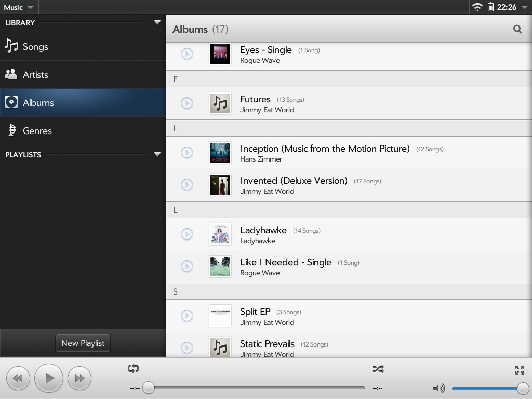The height and width of the screenshot is (399, 532).
Task: Skip to next track
Action: point(79,378)
